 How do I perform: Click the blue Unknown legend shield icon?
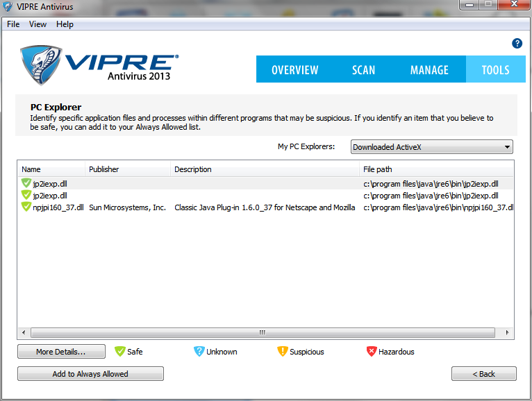coord(199,352)
